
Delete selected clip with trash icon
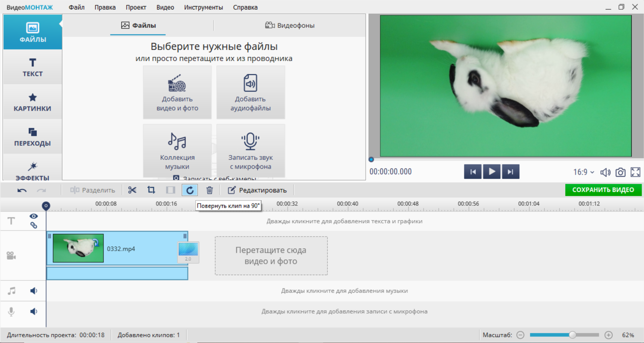click(209, 190)
